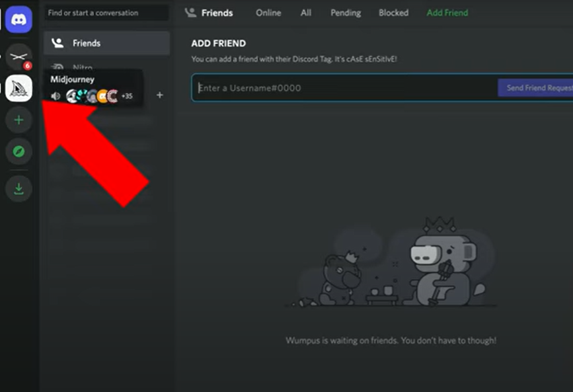Switch to the Online friends tab
Image resolution: width=573 pixels, height=392 pixels.
pos(268,13)
